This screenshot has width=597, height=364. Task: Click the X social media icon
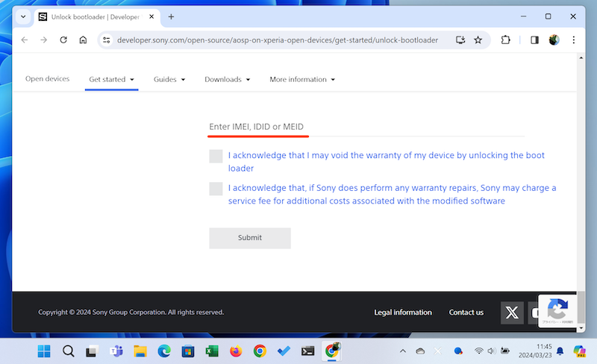tap(512, 313)
